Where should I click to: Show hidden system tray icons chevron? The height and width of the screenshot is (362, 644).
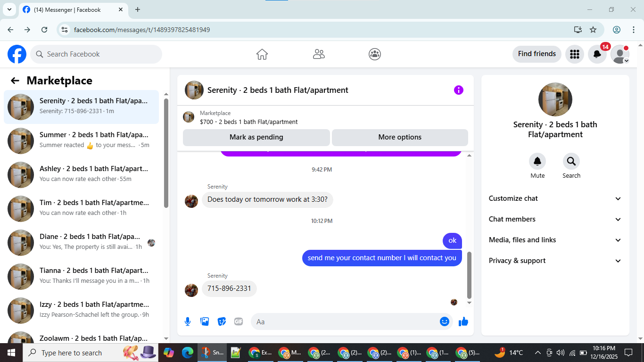coord(537,353)
